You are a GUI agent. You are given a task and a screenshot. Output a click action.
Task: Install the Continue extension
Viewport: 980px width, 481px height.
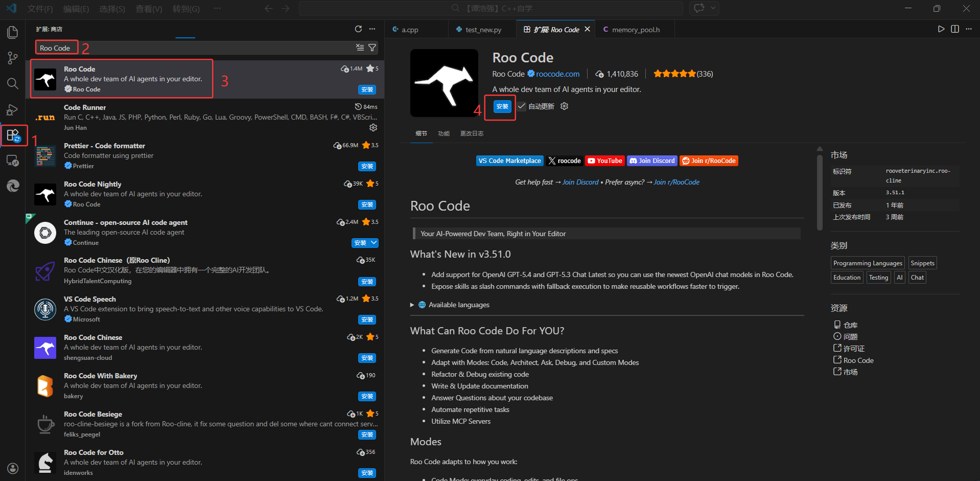click(360, 243)
